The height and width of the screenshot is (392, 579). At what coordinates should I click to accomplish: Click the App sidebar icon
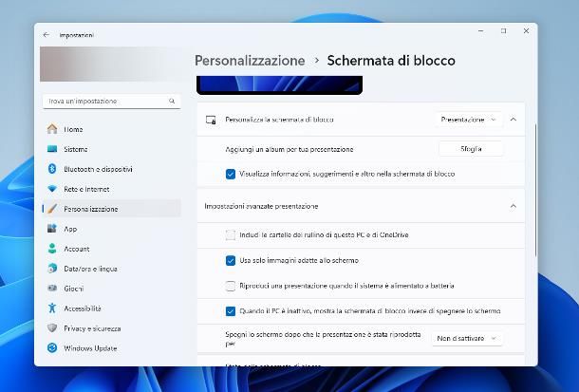52,229
